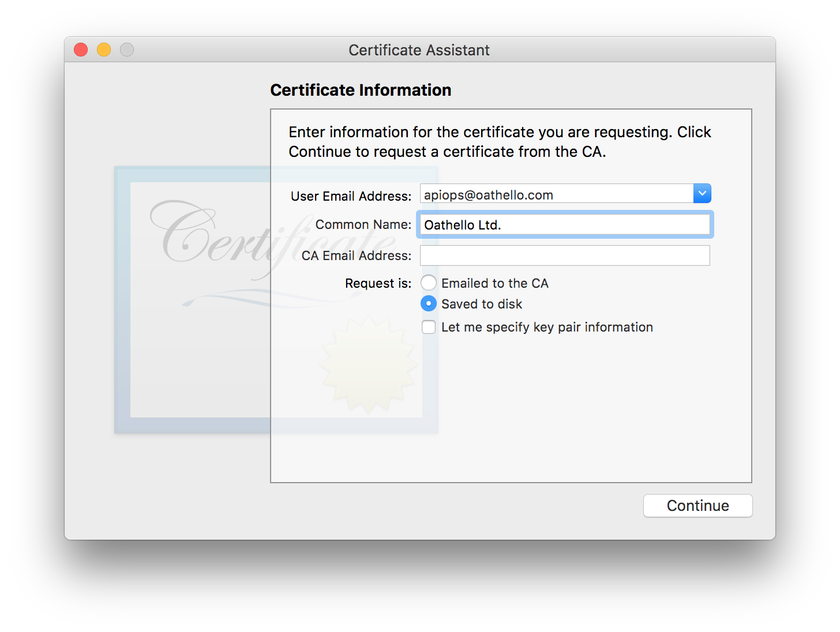Choose the Saved to disk radio button
Image resolution: width=840 pixels, height=632 pixels.
[429, 303]
